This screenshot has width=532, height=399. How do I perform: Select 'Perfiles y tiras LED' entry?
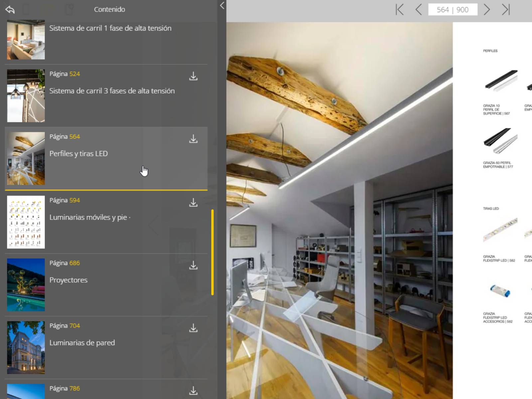pyautogui.click(x=78, y=154)
